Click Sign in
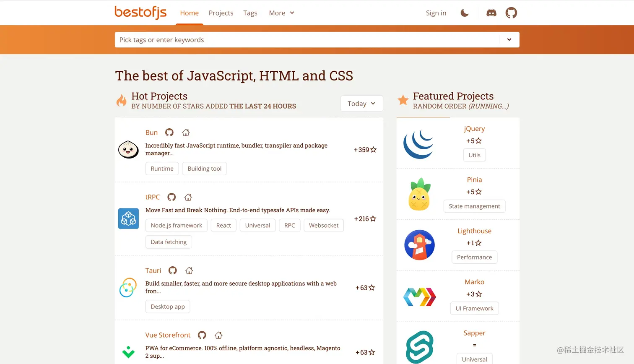634x364 pixels. [436, 13]
